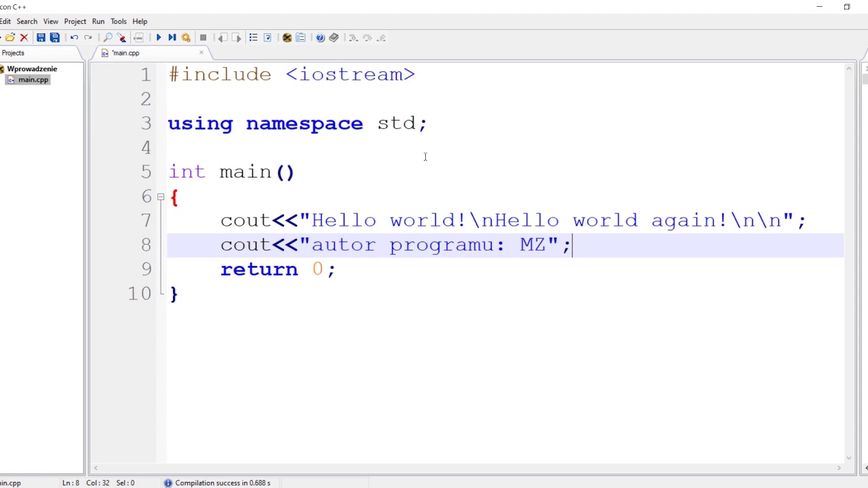Click the 'using namespace std;' line
Image resolution: width=868 pixels, height=488 pixels.
[x=297, y=123]
